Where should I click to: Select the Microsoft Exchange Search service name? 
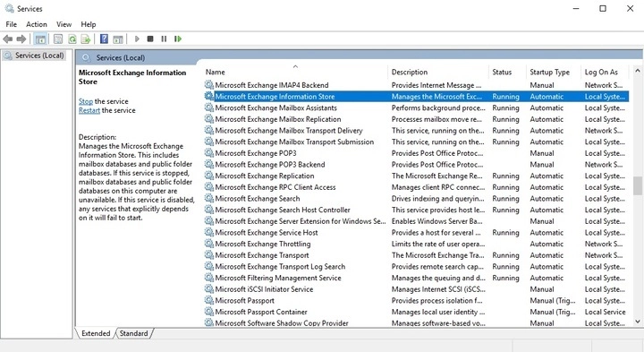[258, 199]
